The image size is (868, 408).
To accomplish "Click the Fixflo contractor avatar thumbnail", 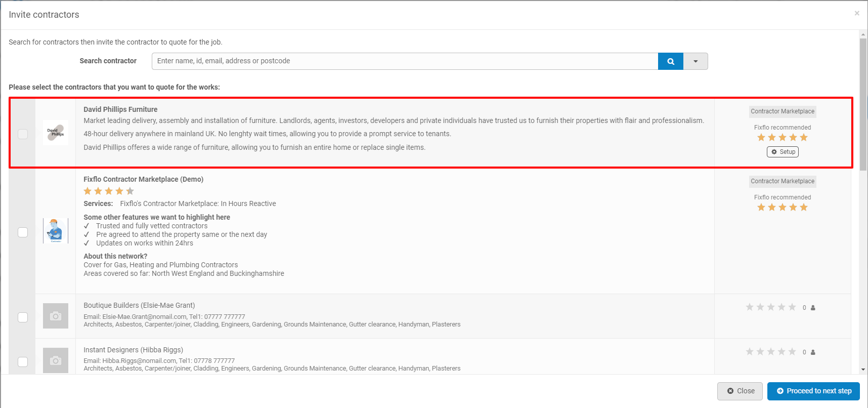I will point(56,231).
